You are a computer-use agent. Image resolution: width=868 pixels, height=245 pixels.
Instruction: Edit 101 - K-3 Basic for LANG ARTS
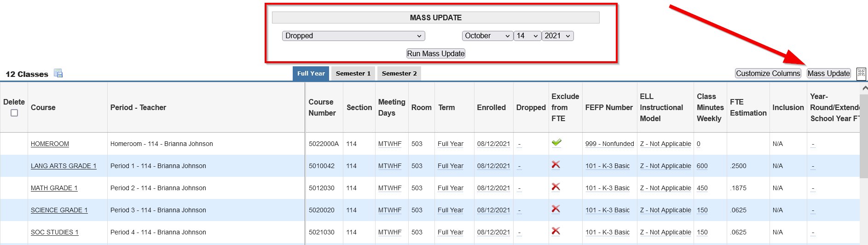coord(608,166)
